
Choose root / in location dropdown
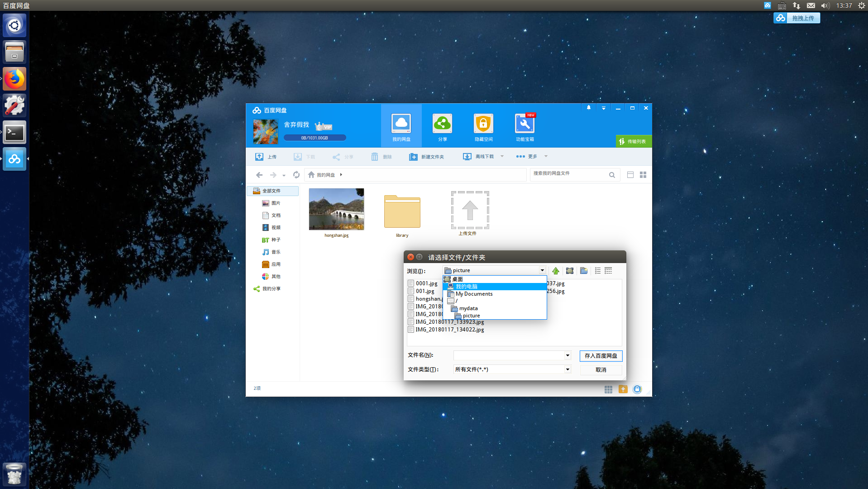[495, 301]
